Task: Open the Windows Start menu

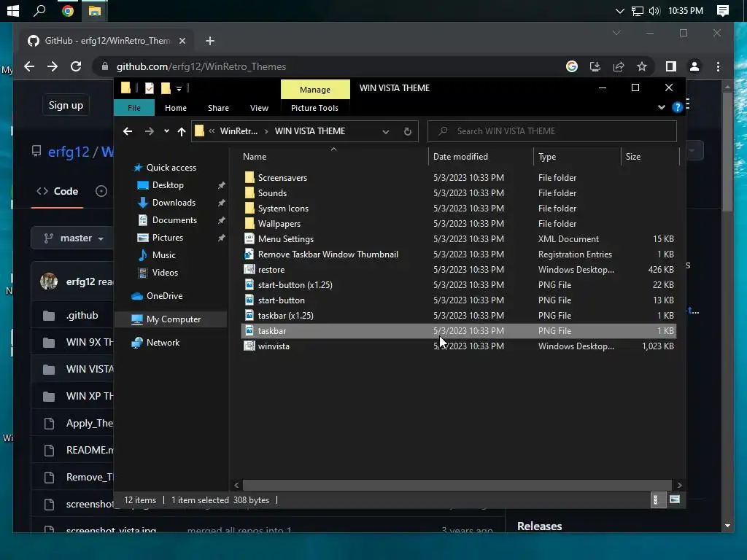Action: (x=13, y=10)
